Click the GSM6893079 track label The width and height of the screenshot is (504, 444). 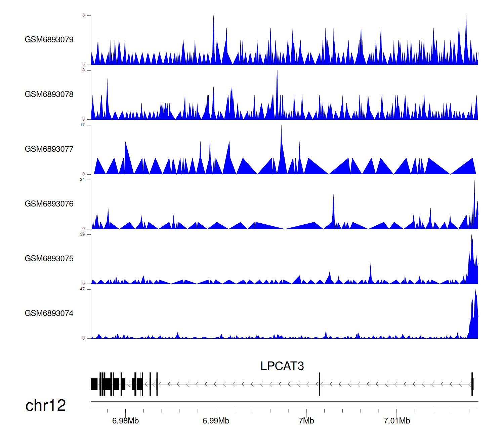coord(49,40)
